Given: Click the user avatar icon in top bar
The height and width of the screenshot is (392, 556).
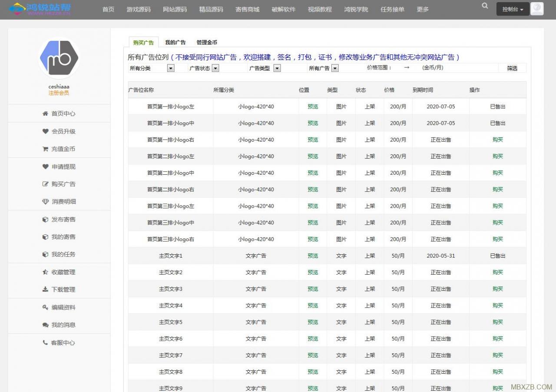Looking at the screenshot, I should [537, 9].
